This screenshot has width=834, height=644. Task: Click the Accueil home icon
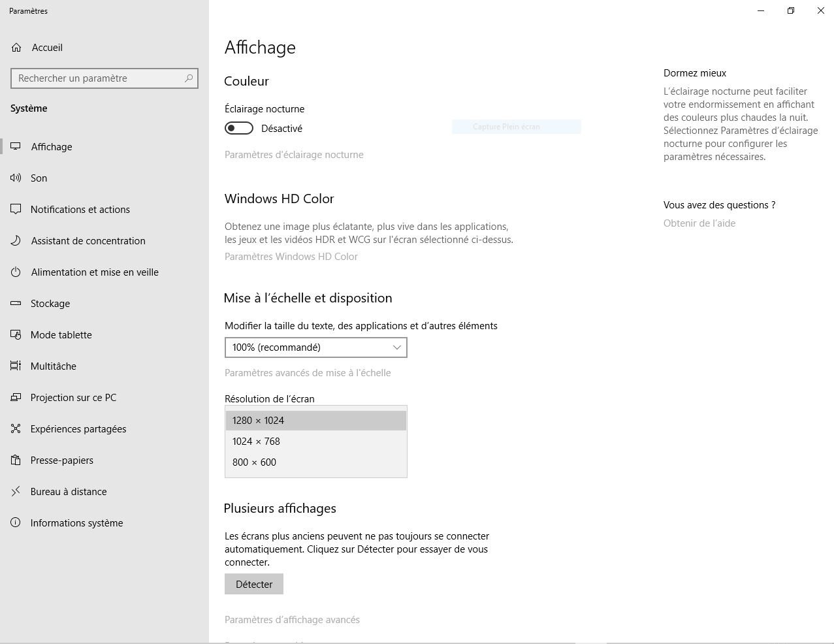click(16, 48)
